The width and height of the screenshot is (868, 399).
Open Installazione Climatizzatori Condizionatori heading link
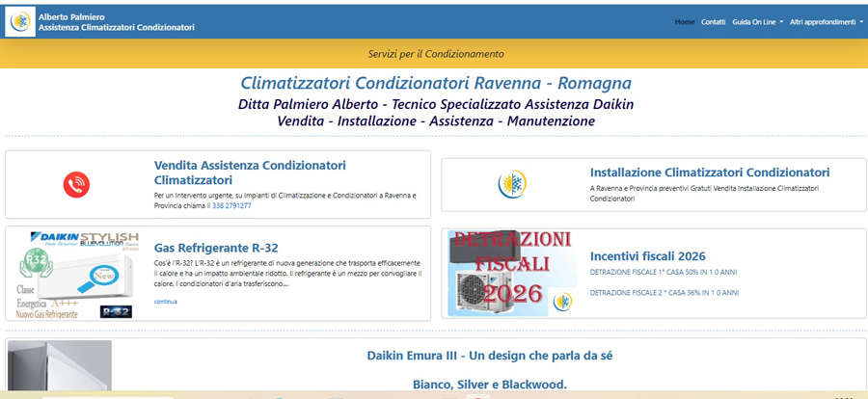[x=710, y=173]
